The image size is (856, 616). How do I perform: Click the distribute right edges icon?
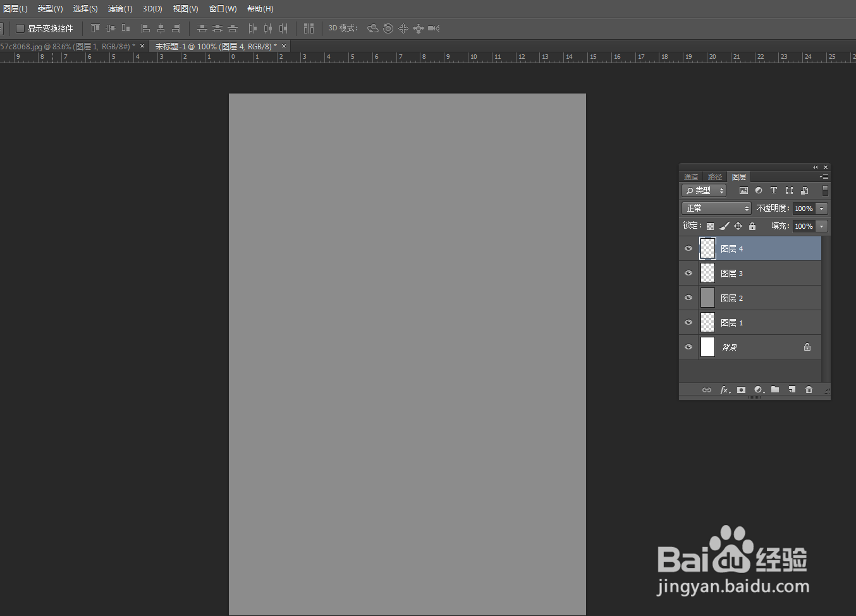(283, 28)
